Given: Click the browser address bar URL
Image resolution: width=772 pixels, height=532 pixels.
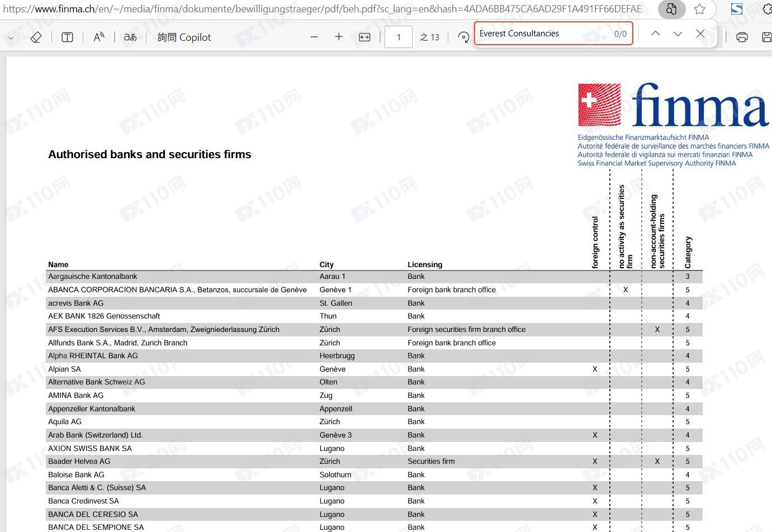Looking at the screenshot, I should click(x=322, y=9).
